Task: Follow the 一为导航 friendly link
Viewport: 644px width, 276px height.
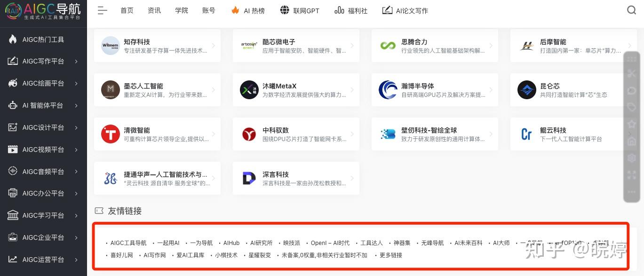Action: tap(201, 243)
